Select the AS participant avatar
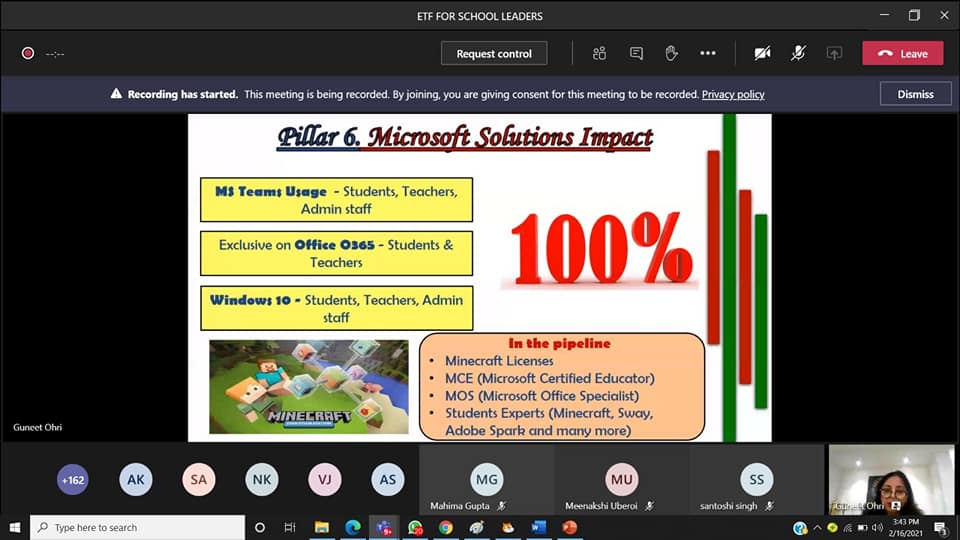 (x=388, y=480)
